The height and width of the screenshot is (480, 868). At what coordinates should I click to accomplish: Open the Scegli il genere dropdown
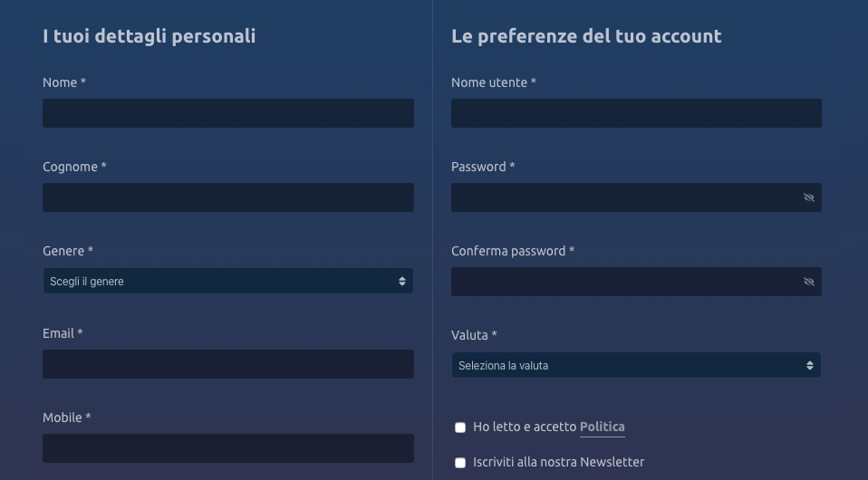tap(228, 282)
